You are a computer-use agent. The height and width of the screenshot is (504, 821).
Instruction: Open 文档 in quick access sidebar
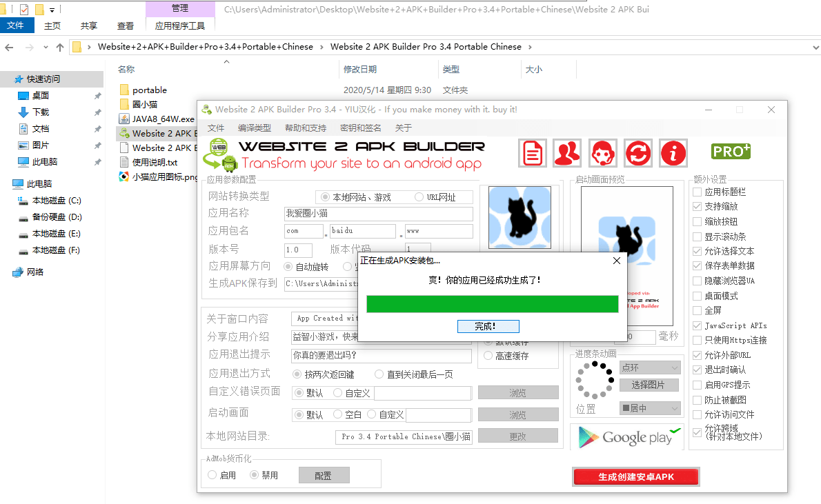tap(41, 129)
